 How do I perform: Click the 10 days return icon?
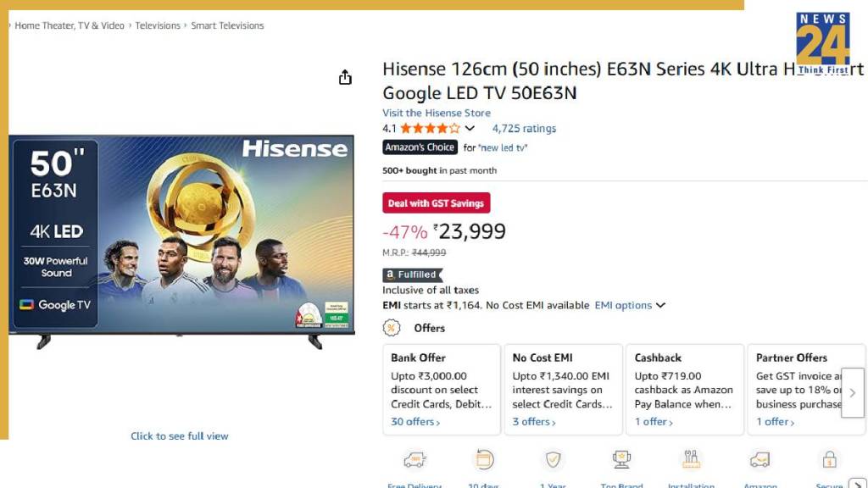[484, 460]
